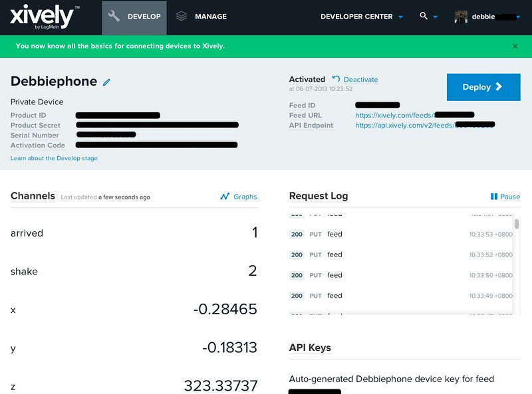532x394 pixels.
Task: Click the Deactivate link
Action: (360, 80)
